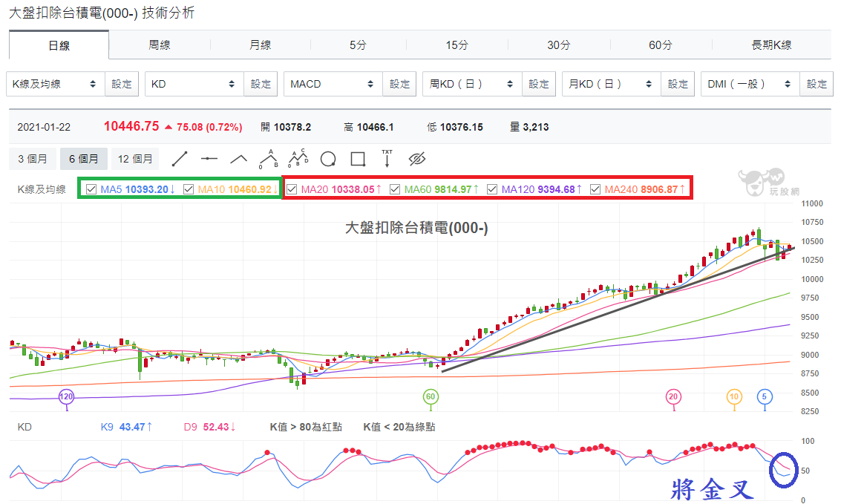Select the 6 個月 range button

point(84,159)
